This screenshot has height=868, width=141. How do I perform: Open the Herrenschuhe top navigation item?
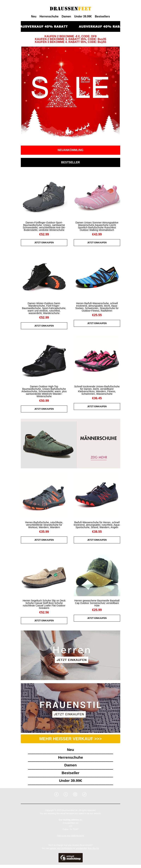coord(49,17)
